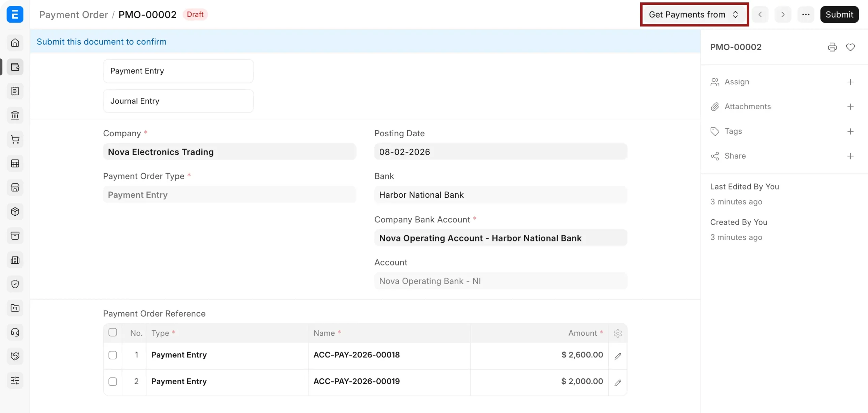
Task: Open the three-dots more actions menu
Action: [806, 15]
